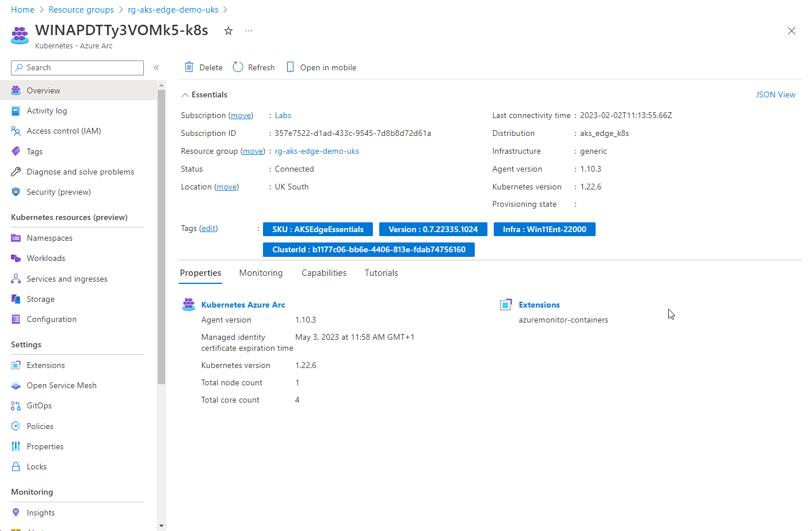
Task: Click move link next to Subscription
Action: (241, 116)
